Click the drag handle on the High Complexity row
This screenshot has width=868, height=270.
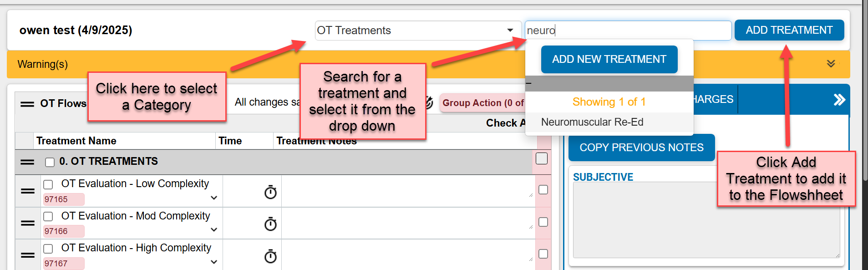26,255
